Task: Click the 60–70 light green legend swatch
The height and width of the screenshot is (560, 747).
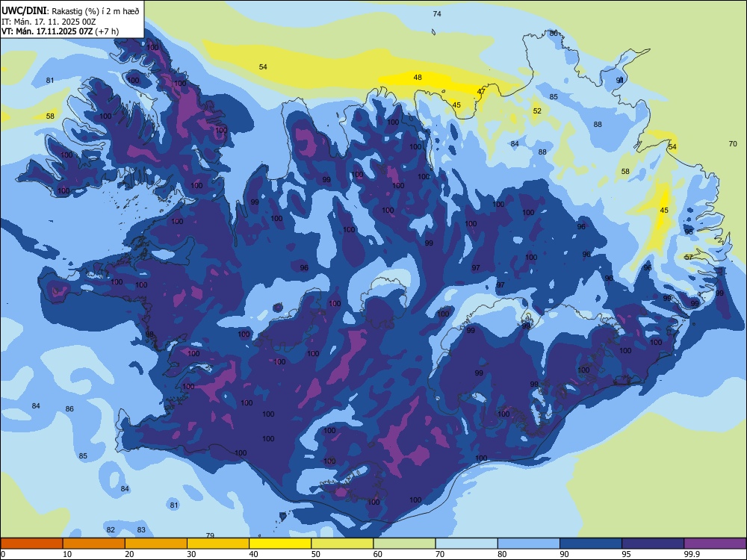Action: pyautogui.click(x=404, y=544)
